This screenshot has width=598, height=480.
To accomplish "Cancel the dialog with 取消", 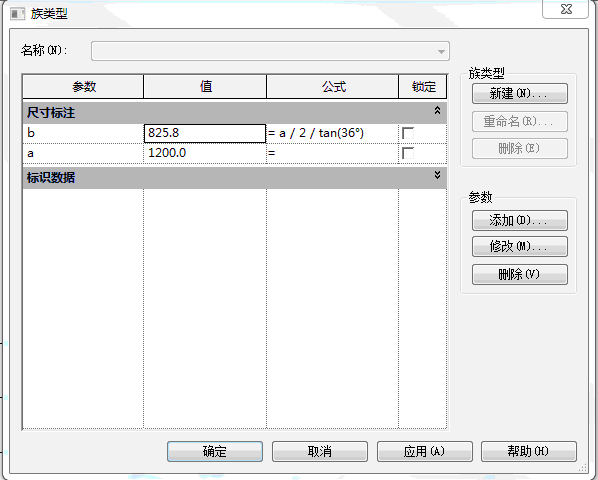I will (320, 451).
